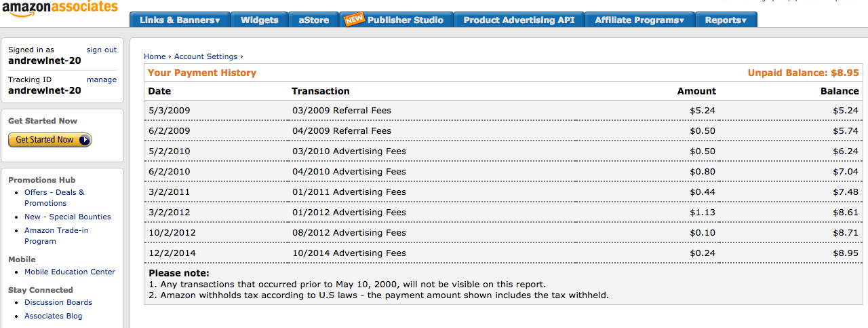868x328 pixels.
Task: Select the 08/2012 Advertising Fees transaction
Action: pyautogui.click(x=349, y=232)
